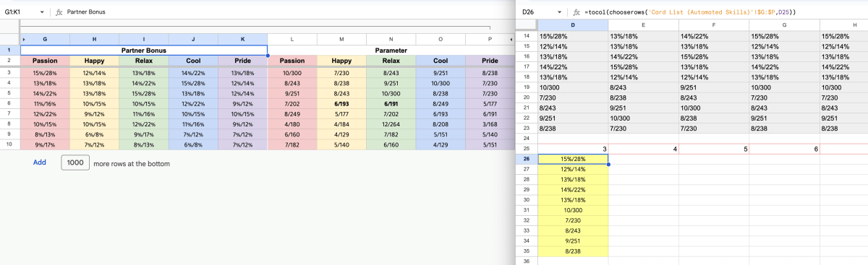Click the 8/208 cell
Viewport: 868px width, 265px height.
(440, 124)
